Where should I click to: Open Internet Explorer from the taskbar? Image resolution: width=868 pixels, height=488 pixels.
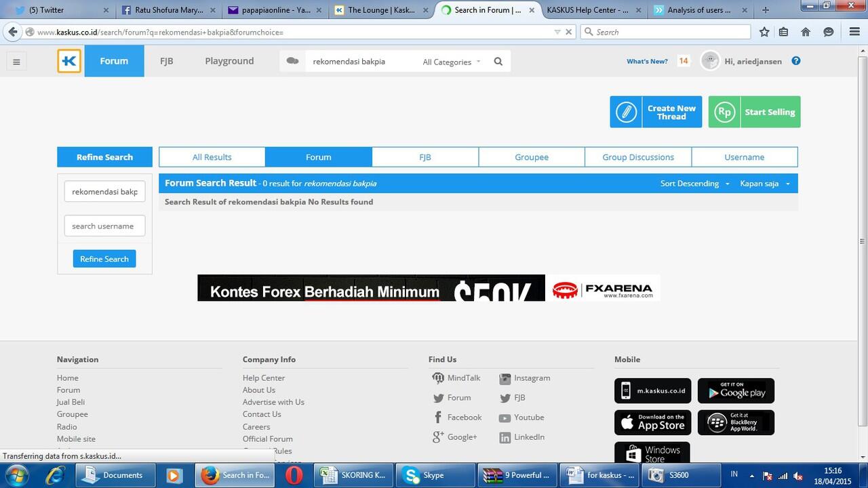(54, 475)
